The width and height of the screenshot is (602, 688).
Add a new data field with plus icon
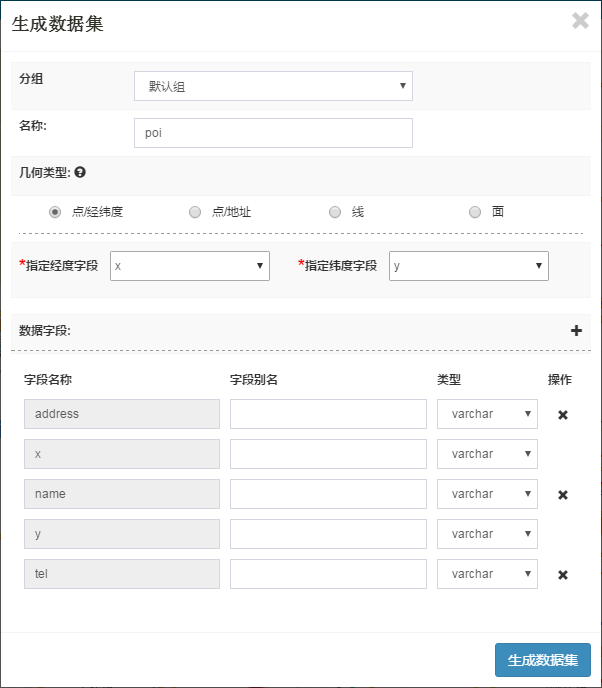click(576, 330)
